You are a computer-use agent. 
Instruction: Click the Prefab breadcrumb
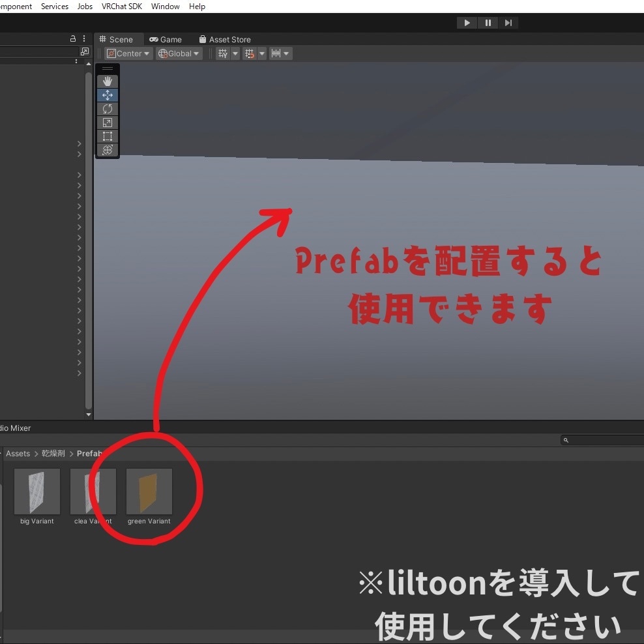tap(89, 454)
